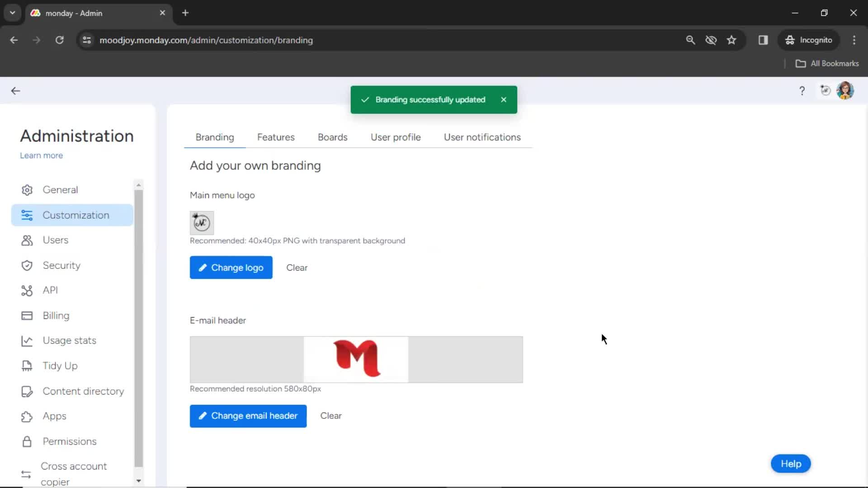Expand the Boards customization tab
This screenshot has height=488, width=868.
coord(333,137)
